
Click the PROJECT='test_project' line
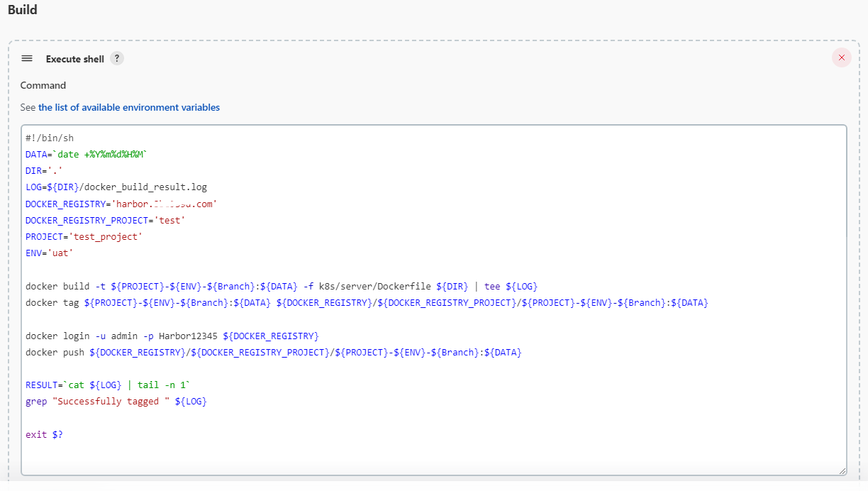coord(84,237)
